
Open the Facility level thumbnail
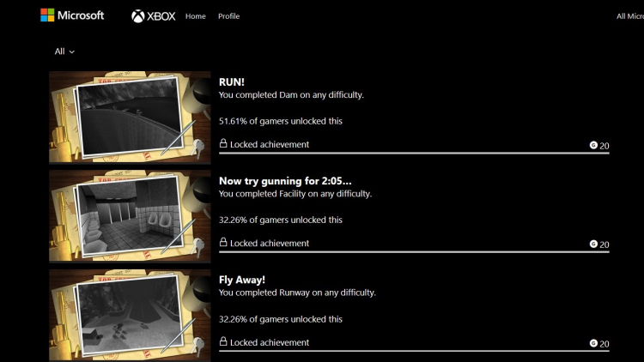(x=130, y=217)
